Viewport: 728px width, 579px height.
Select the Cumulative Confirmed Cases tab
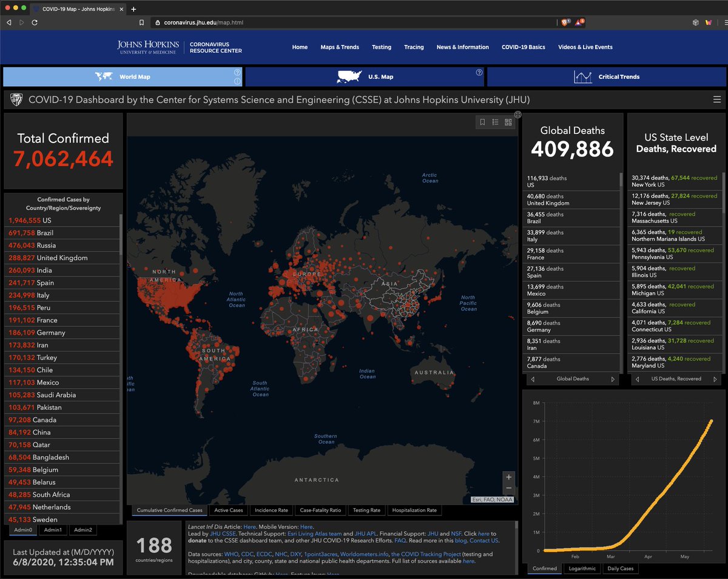pos(169,510)
